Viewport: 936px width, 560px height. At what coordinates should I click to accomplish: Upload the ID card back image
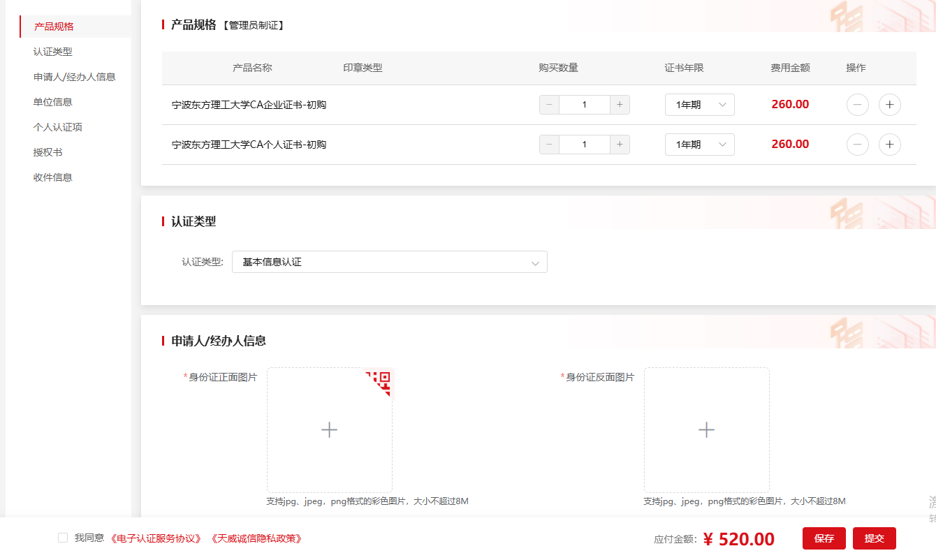pos(706,430)
